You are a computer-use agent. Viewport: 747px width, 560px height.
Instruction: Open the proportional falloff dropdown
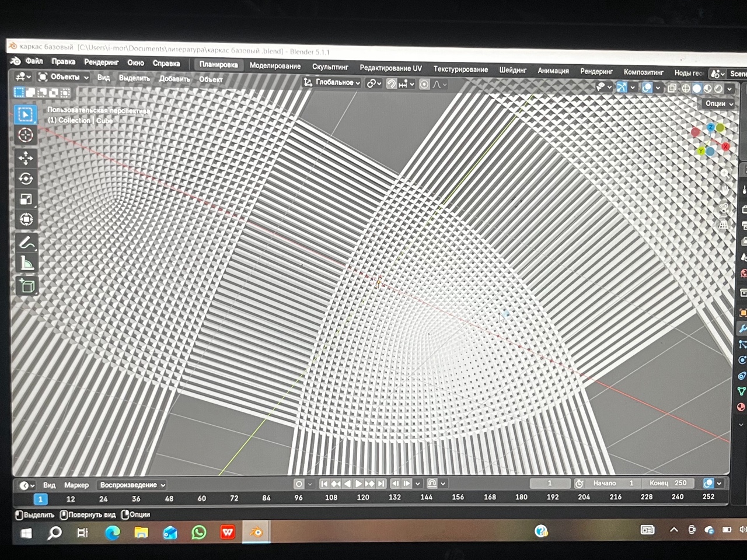(x=439, y=85)
